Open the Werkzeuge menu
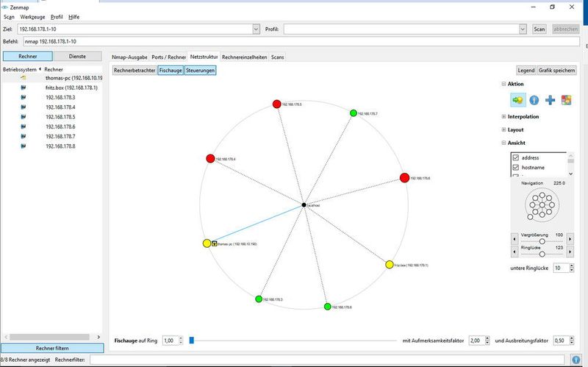The height and width of the screenshot is (367, 588). [32, 17]
